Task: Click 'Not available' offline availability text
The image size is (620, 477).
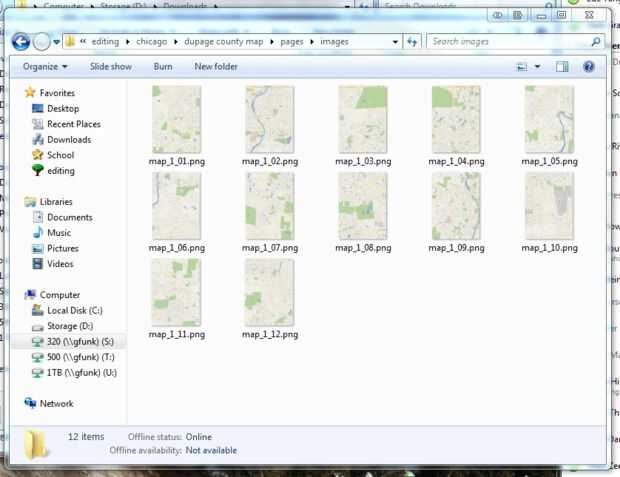Action: [211, 450]
